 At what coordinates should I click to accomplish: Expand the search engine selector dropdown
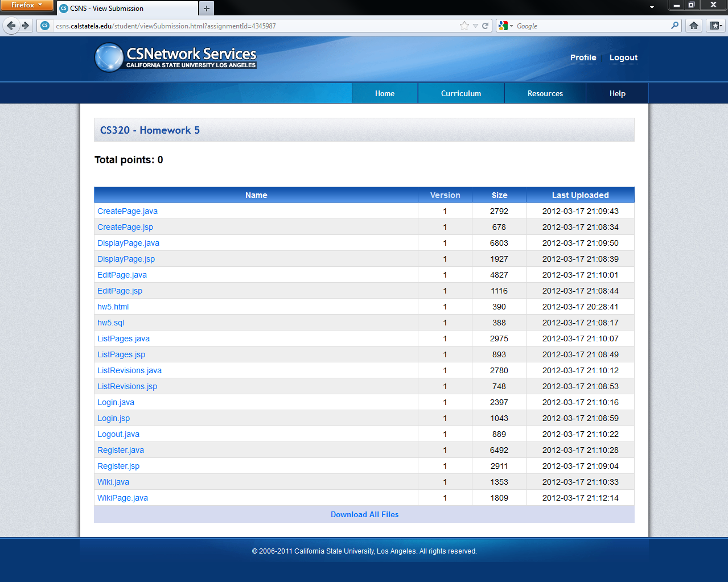click(505, 26)
